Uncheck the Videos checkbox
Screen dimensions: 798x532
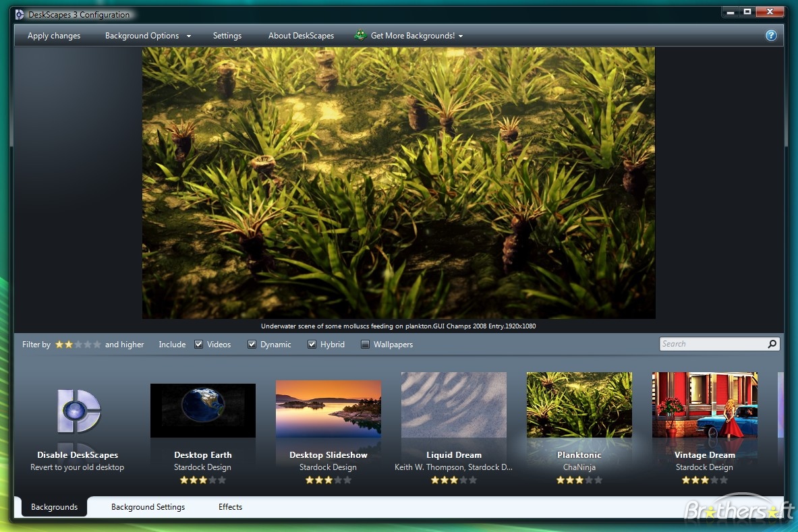(199, 345)
